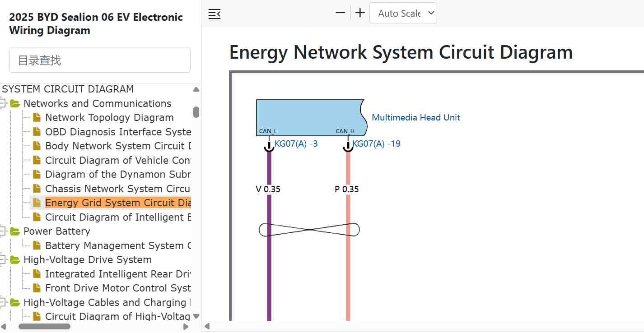Zoom out with the minus button
The width and height of the screenshot is (644, 333).
coord(340,13)
